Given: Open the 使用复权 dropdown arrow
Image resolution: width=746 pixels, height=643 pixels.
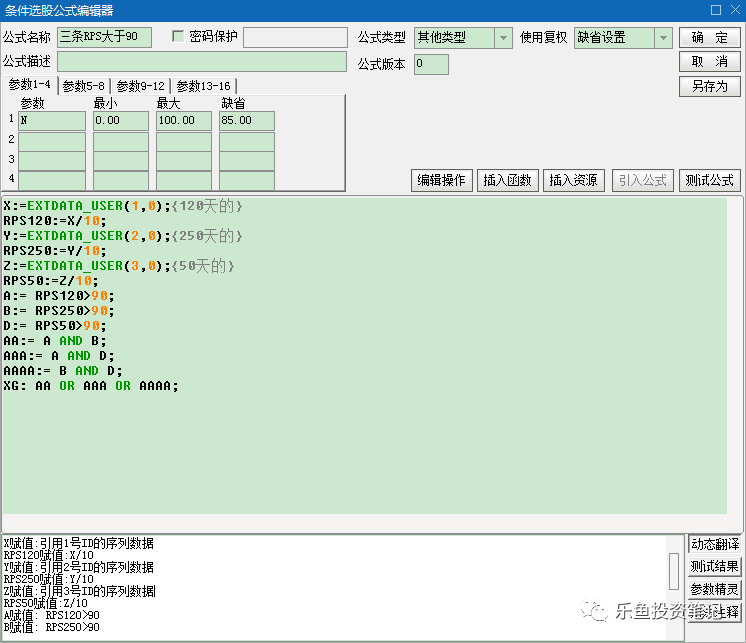Looking at the screenshot, I should [x=663, y=38].
